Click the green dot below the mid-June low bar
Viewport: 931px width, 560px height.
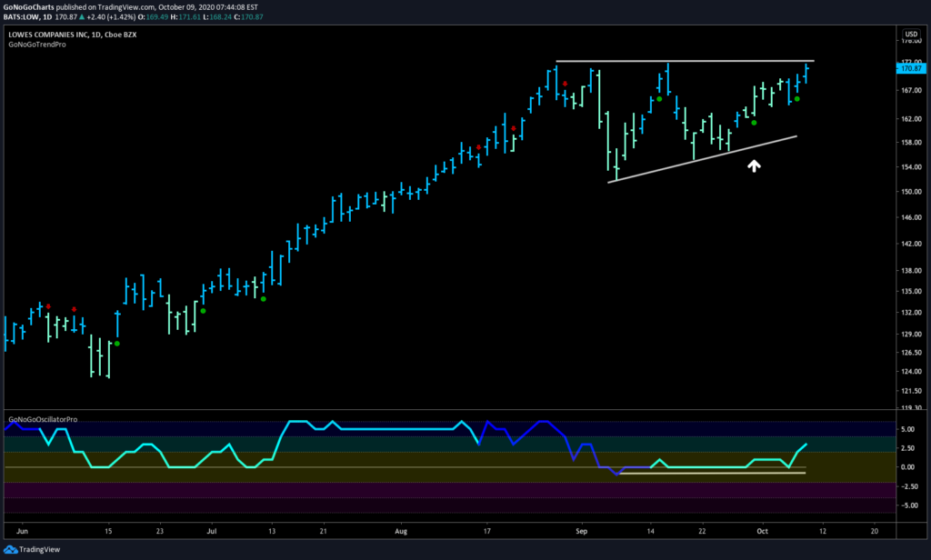pyautogui.click(x=117, y=344)
